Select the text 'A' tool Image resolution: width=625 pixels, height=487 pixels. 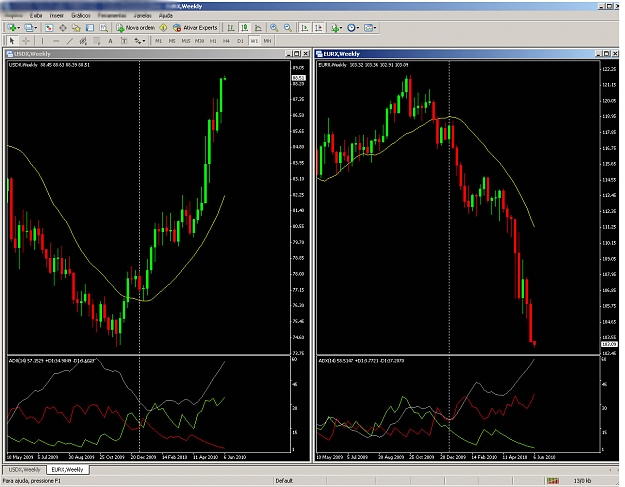110,41
